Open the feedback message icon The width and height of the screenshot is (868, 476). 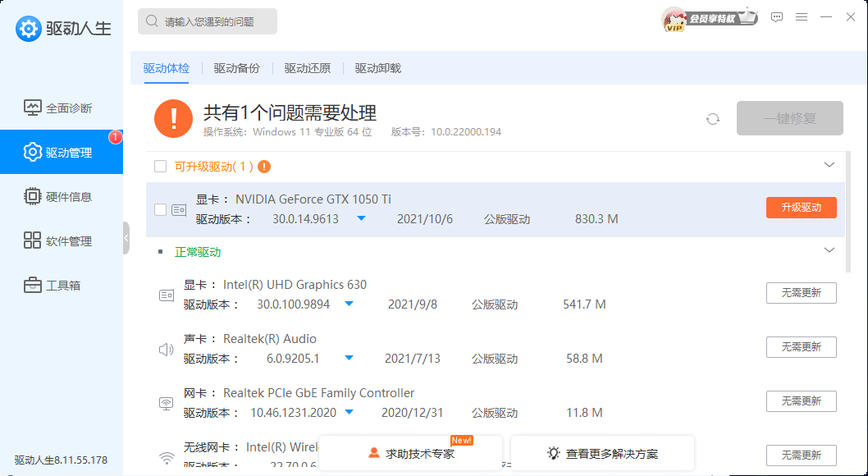(x=777, y=17)
